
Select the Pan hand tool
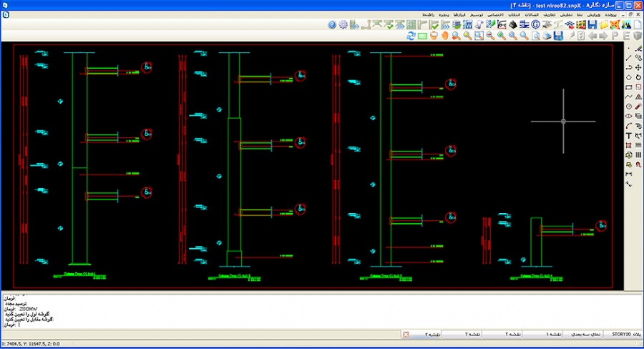444,35
